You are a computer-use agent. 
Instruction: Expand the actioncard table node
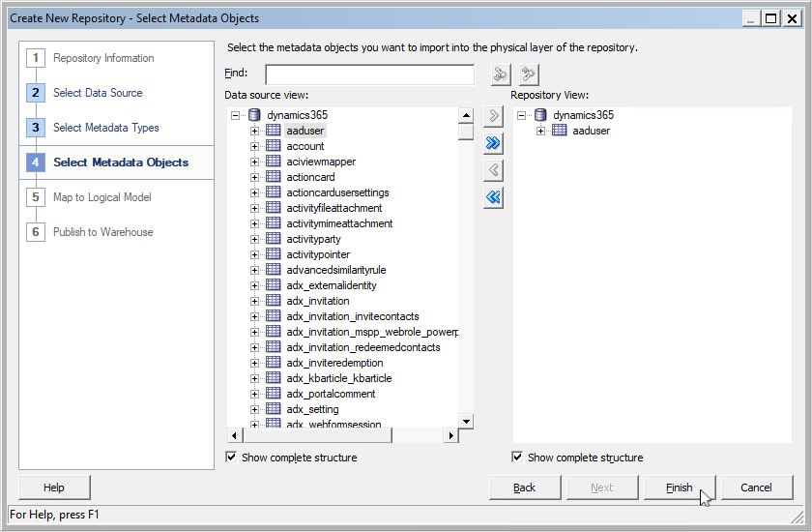click(255, 177)
